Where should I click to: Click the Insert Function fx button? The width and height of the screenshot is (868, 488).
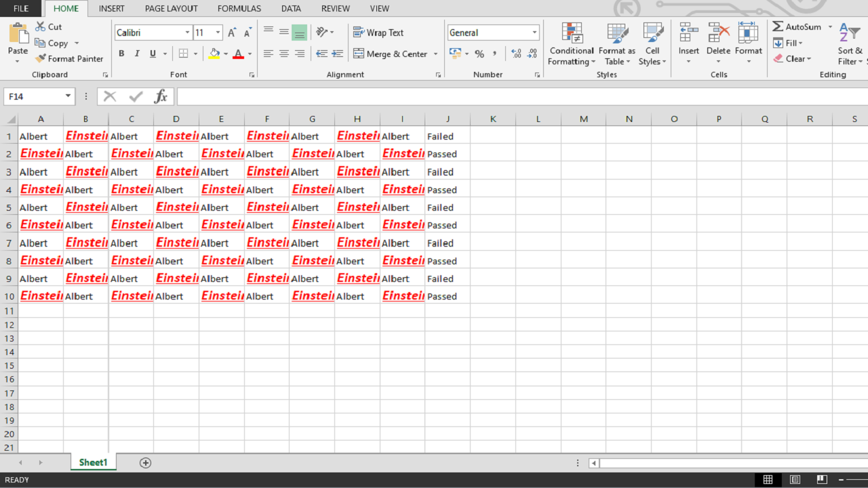tap(161, 97)
